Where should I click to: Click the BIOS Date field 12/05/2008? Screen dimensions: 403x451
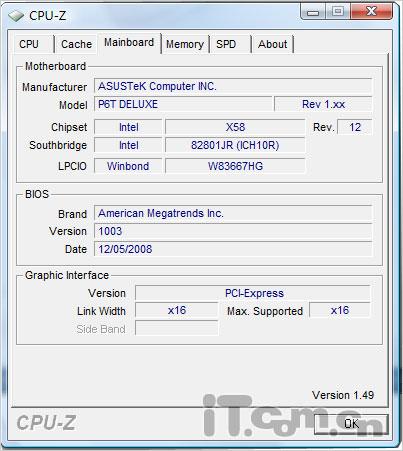point(233,249)
